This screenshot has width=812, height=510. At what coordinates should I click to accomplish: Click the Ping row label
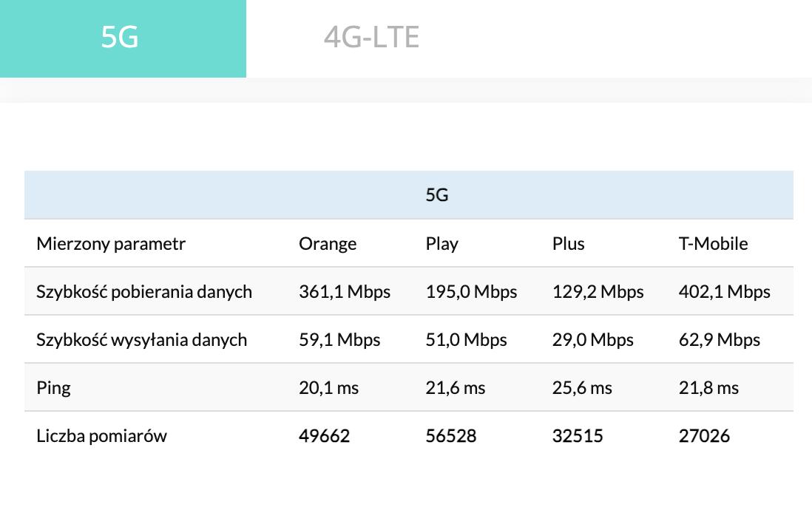(53, 388)
